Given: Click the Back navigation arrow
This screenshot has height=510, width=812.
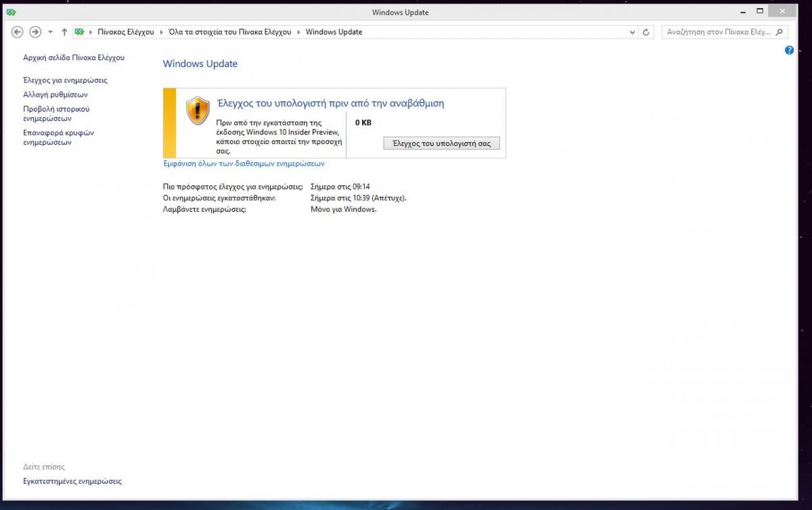Looking at the screenshot, I should (x=18, y=32).
